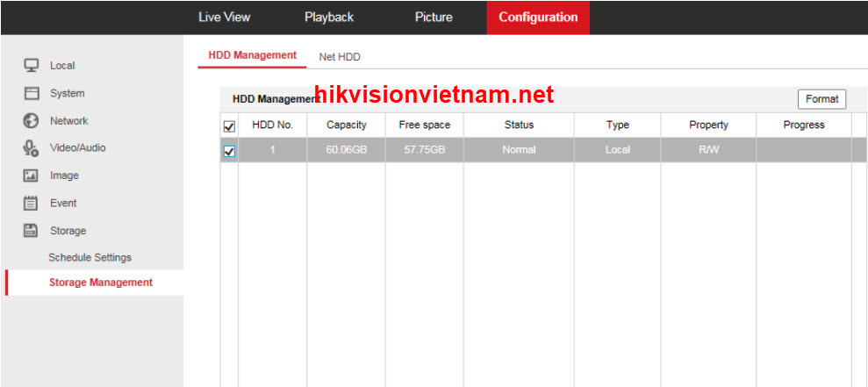Switch to the Net HDD tab
The width and height of the screenshot is (868, 387).
coord(340,56)
